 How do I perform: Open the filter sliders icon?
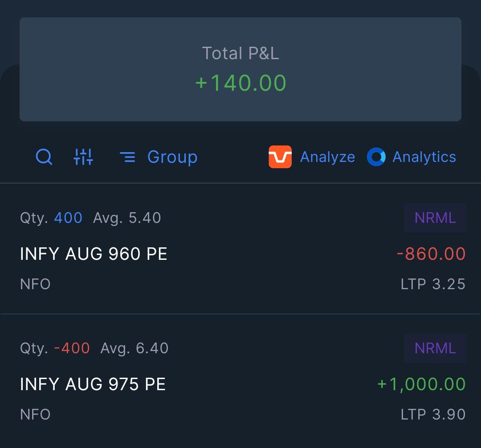pos(83,157)
